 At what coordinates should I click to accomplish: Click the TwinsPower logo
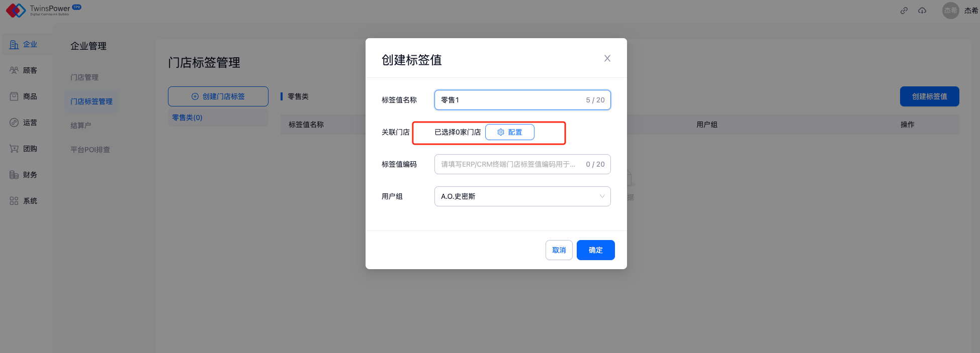pyautogui.click(x=43, y=10)
